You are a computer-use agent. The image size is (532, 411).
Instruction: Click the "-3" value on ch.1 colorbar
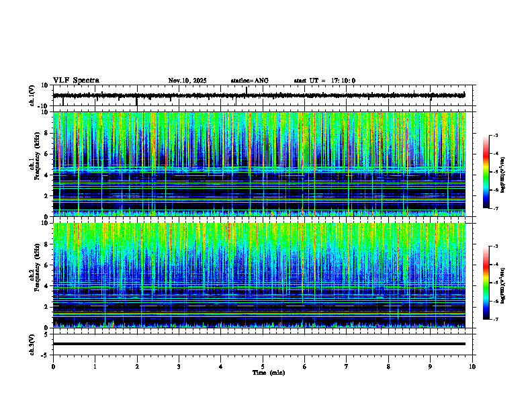495,135
